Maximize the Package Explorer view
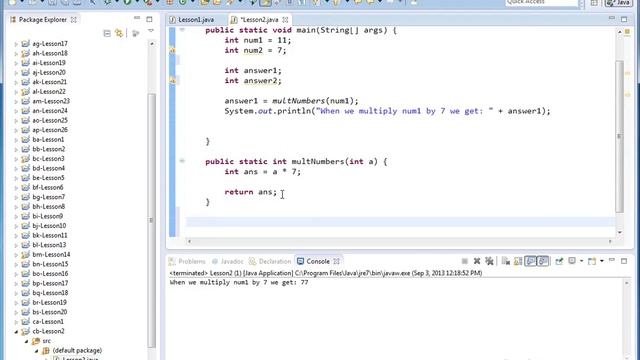The height and width of the screenshot is (360, 640). click(x=149, y=19)
